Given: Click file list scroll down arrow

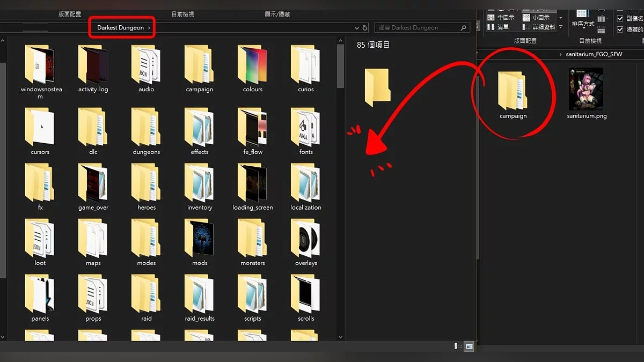Looking at the screenshot, I should coord(340,337).
